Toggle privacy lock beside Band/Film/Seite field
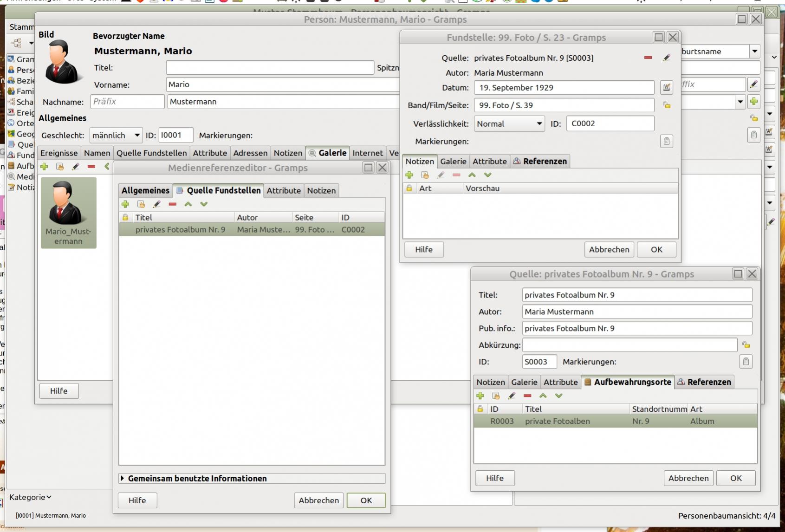Viewport: 785px width, 532px height. tap(667, 105)
